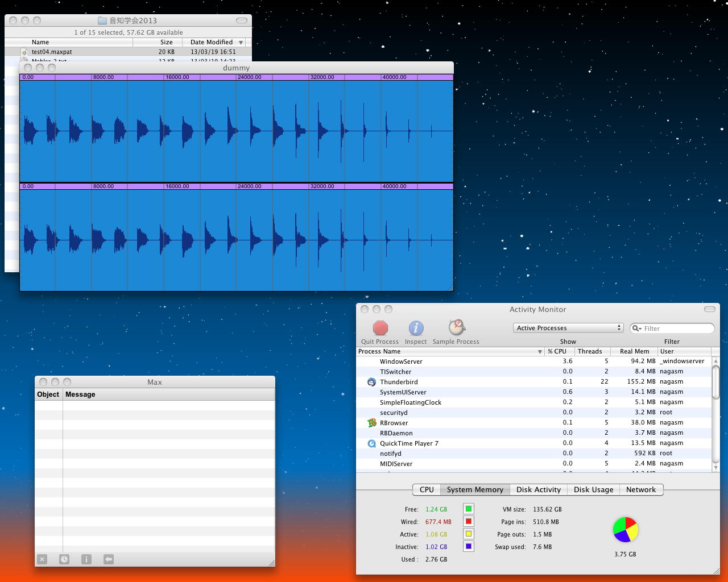Sort processes by Real Mem column
Viewport: 728px width, 582px height.
point(634,351)
